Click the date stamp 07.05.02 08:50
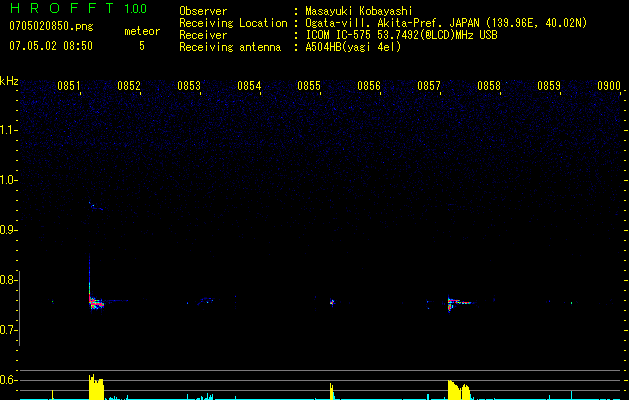Image resolution: width=629 pixels, height=400 pixels. 51,46
